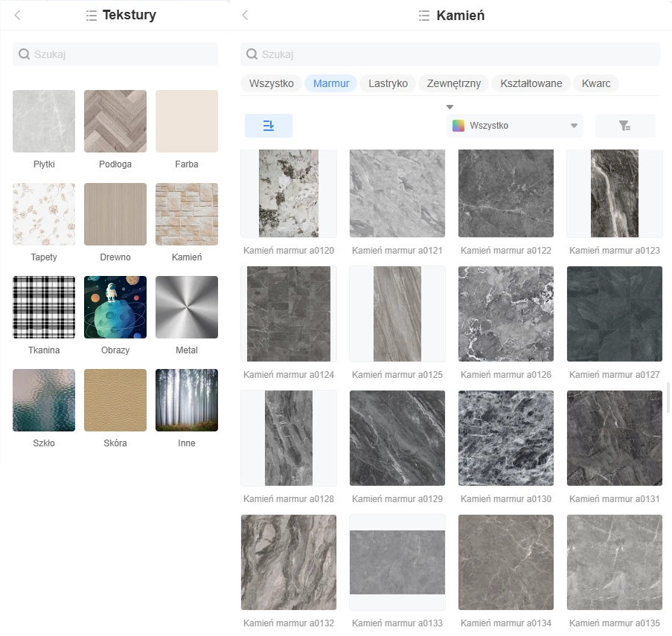Click the rainbow color swatch in filter
Viewport: 672px width, 636px height.
458,126
